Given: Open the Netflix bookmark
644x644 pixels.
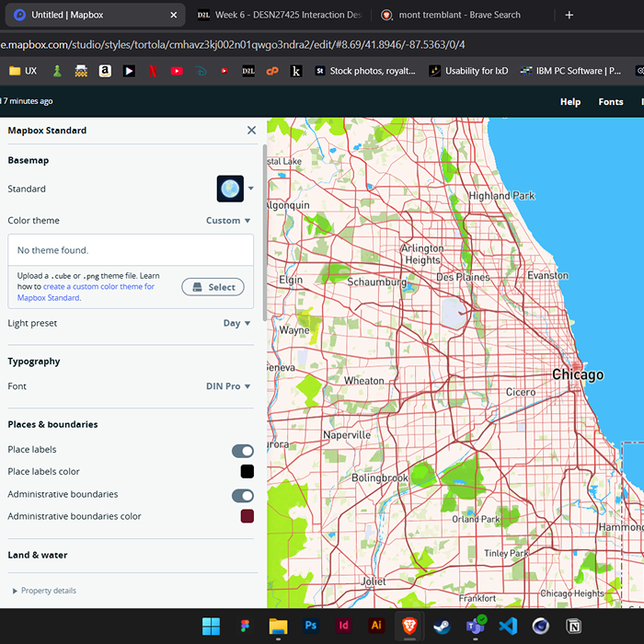Looking at the screenshot, I should tap(153, 71).
